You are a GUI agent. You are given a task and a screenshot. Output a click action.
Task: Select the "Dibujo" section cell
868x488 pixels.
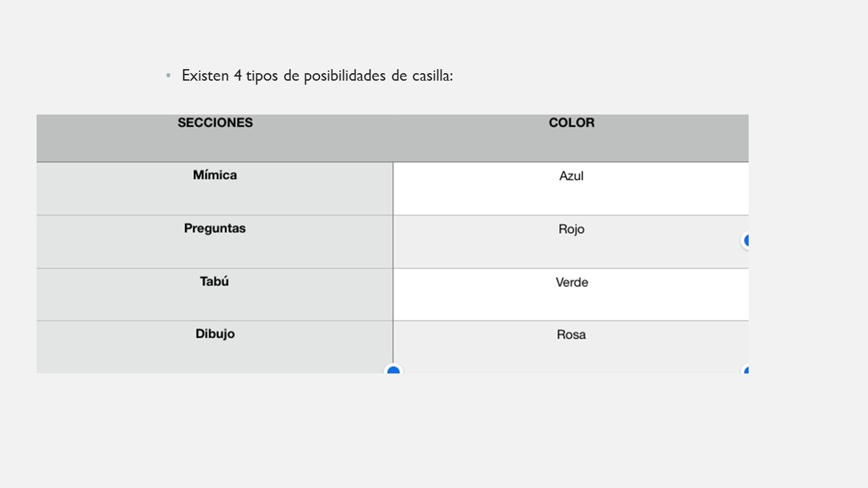(215, 347)
